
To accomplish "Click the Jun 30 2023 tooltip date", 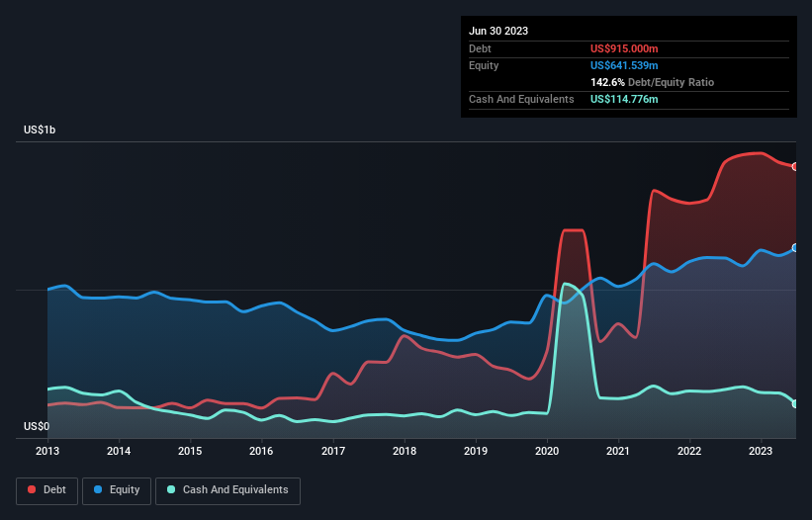I will coord(498,31).
